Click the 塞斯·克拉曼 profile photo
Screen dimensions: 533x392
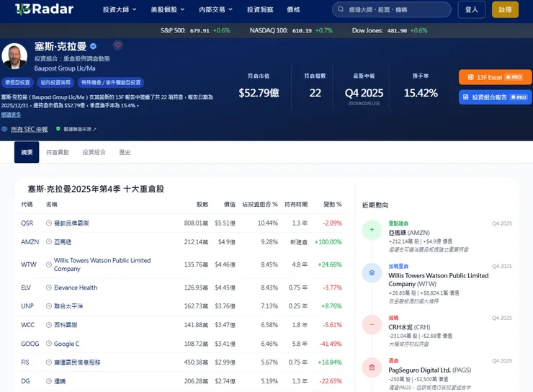coord(14,56)
